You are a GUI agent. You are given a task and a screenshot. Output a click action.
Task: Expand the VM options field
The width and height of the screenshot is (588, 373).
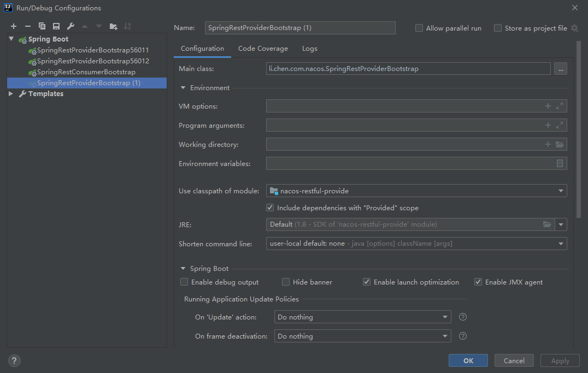[560, 106]
